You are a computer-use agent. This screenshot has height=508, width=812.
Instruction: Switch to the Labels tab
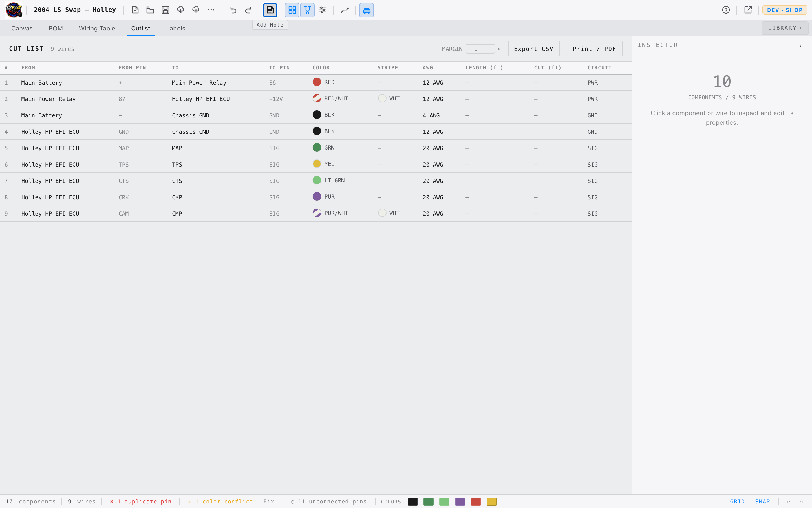(175, 28)
